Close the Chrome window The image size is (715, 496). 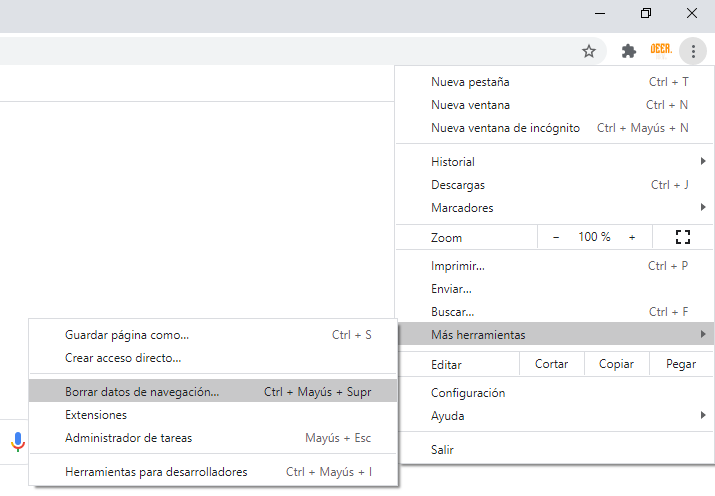692,13
